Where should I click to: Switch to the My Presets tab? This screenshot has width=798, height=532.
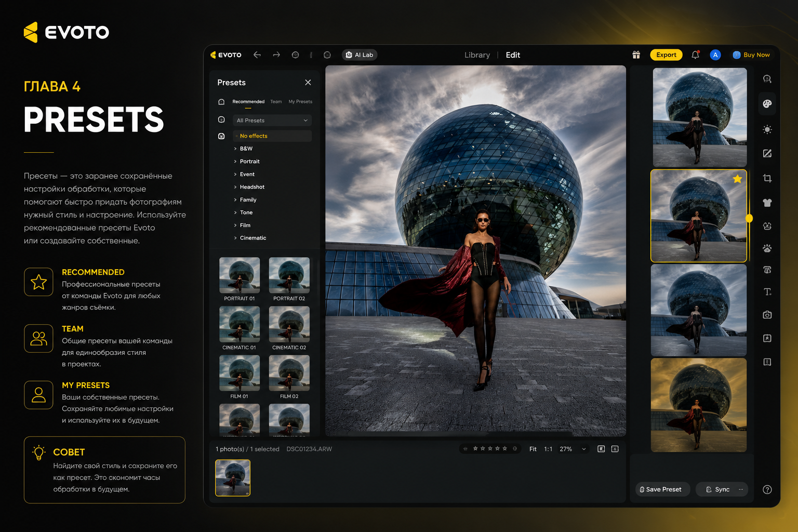(300, 102)
